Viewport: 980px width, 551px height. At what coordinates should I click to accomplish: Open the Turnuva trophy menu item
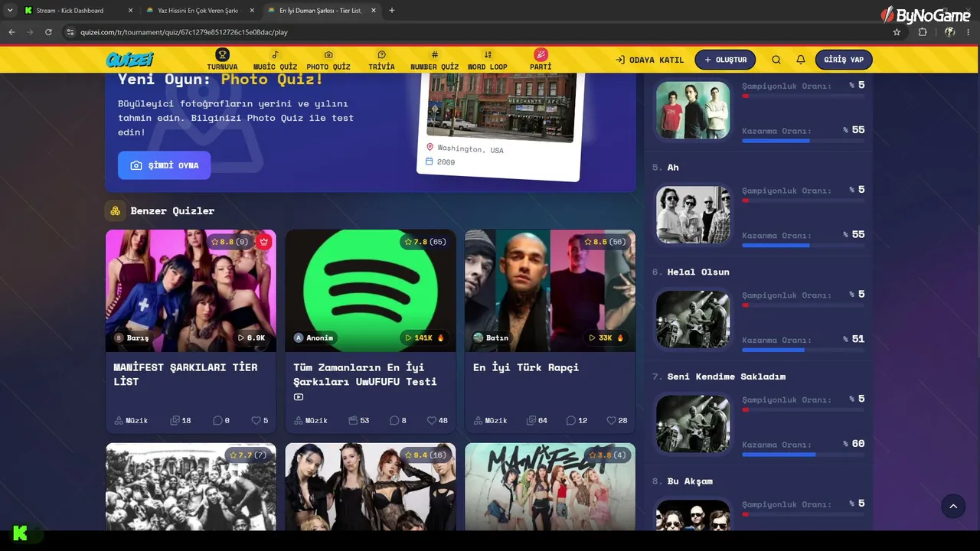click(x=222, y=60)
